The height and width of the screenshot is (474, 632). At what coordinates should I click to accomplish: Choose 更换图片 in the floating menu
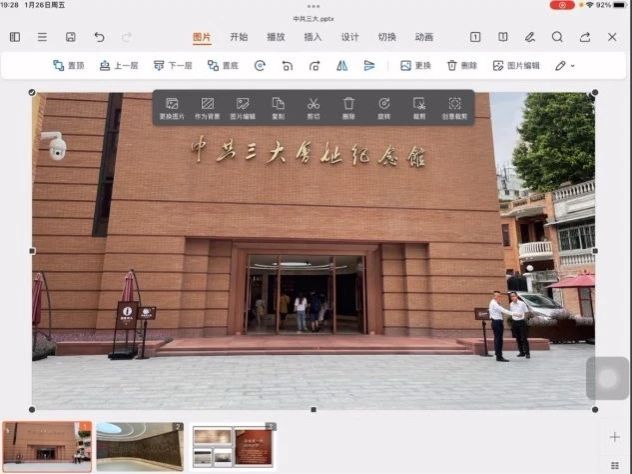pyautogui.click(x=172, y=108)
